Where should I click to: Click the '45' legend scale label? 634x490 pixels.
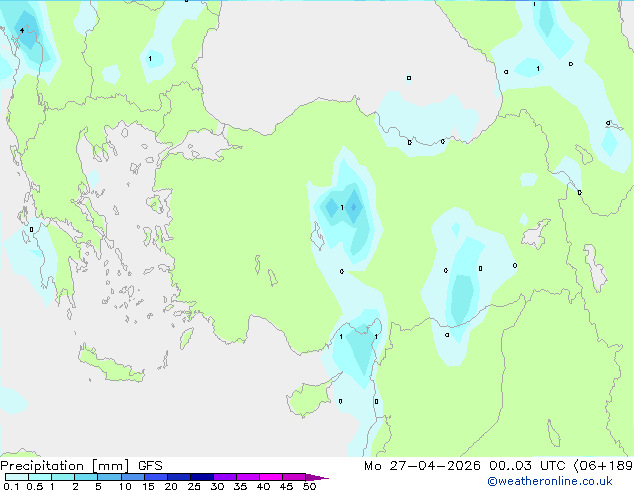[x=286, y=486]
